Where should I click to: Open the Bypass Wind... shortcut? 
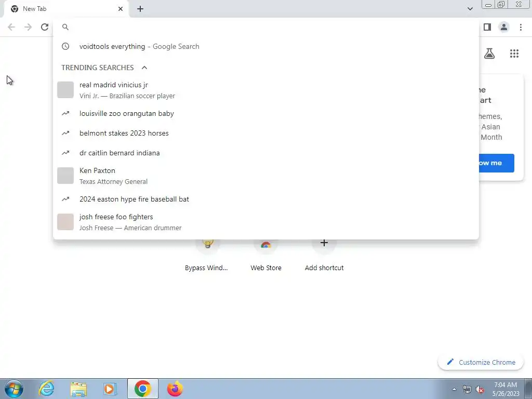point(206,255)
